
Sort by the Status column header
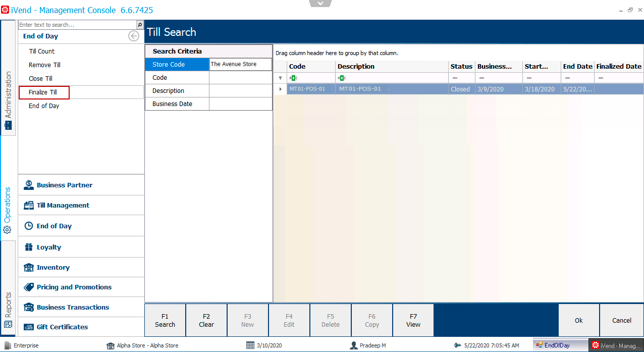(x=461, y=66)
